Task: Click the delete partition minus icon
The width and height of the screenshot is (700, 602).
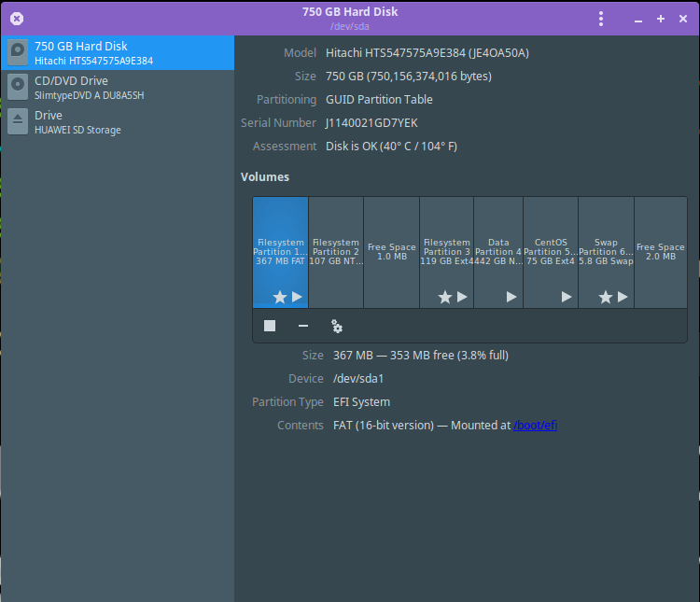Action: pyautogui.click(x=303, y=326)
